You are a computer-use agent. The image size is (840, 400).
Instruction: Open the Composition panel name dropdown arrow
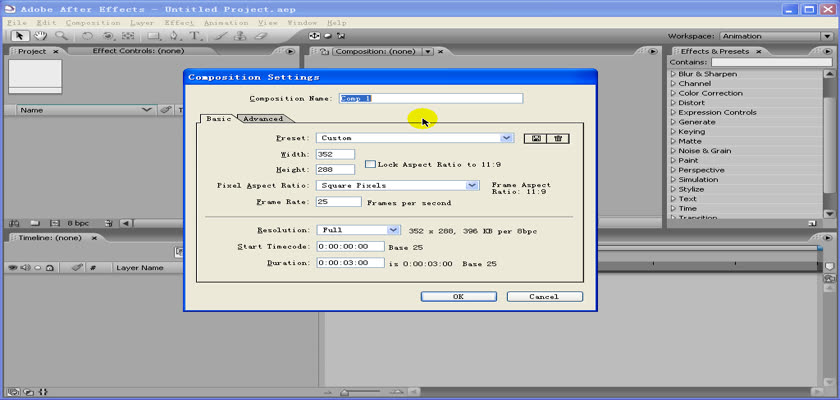(x=428, y=51)
